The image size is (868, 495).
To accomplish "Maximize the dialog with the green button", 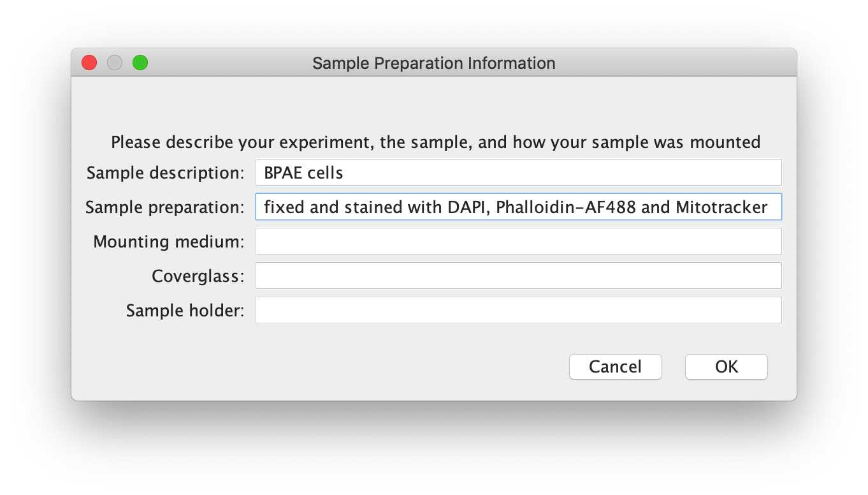I will (140, 63).
